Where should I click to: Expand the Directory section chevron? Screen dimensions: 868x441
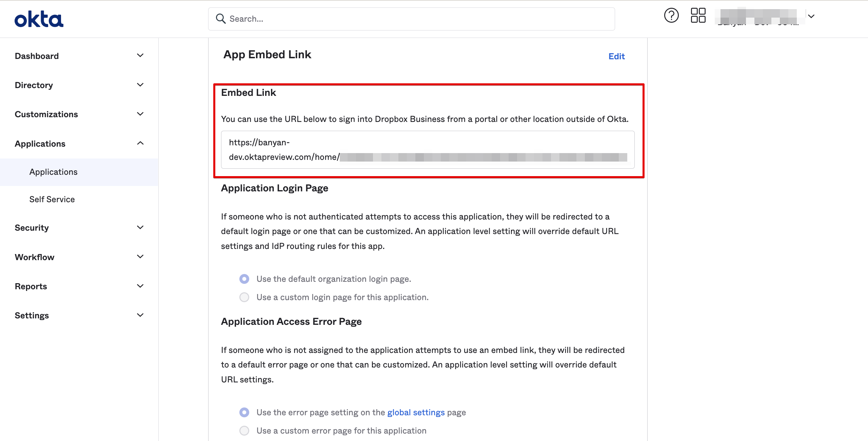point(140,85)
